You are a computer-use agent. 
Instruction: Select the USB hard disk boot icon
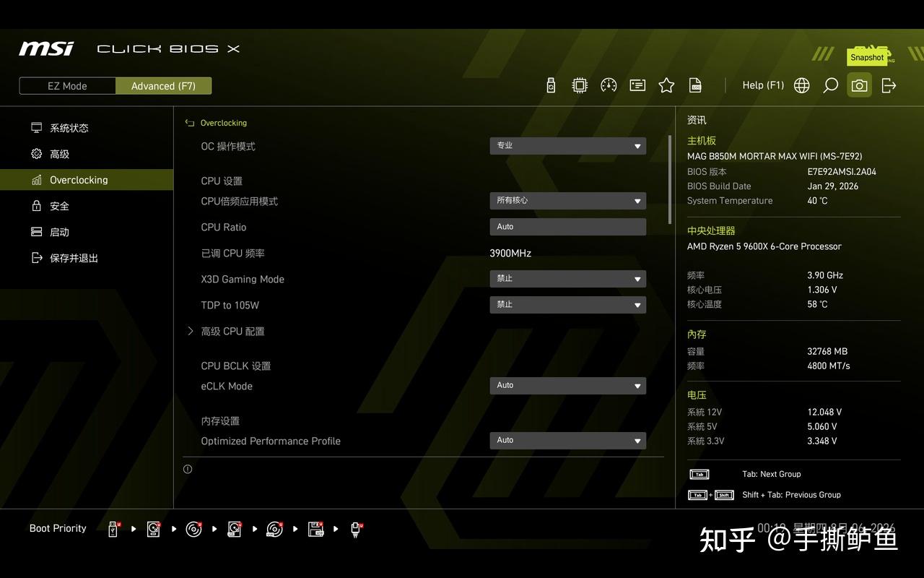(235, 529)
